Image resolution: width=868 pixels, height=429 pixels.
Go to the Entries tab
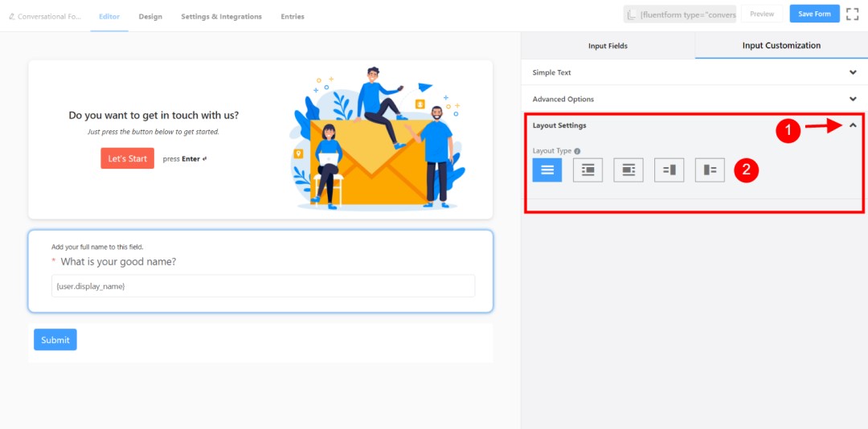tap(293, 17)
